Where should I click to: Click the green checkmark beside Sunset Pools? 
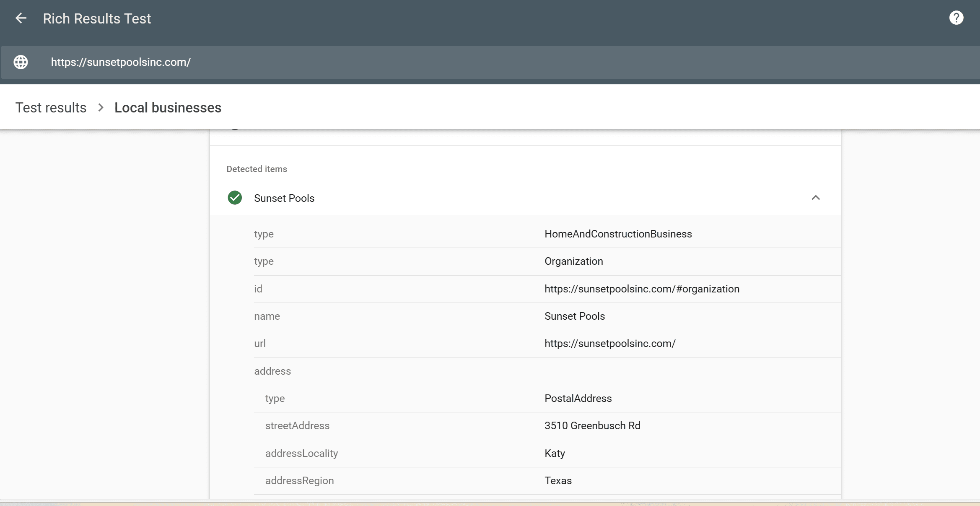tap(235, 198)
